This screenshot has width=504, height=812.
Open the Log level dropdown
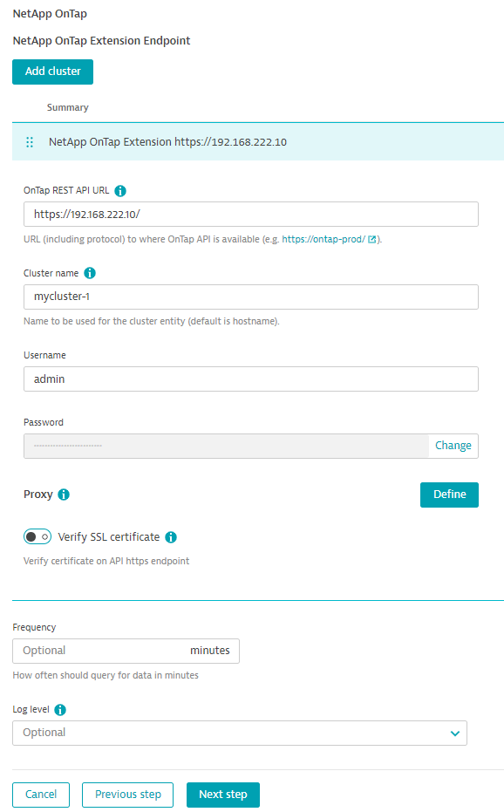(454, 733)
